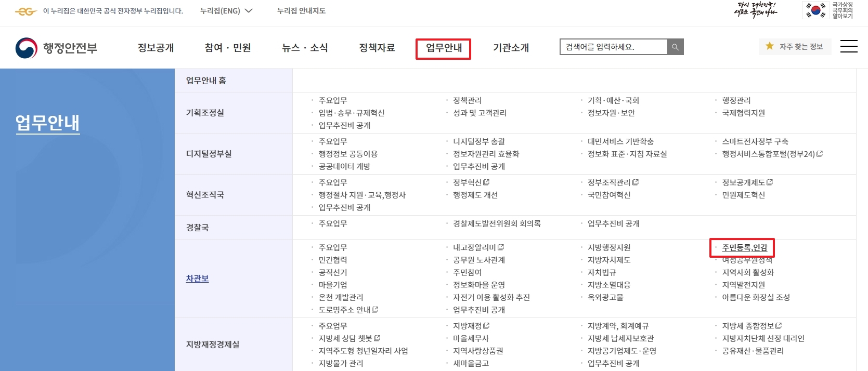
Task: Open 지역사랑상품권 link
Action: pos(478,351)
